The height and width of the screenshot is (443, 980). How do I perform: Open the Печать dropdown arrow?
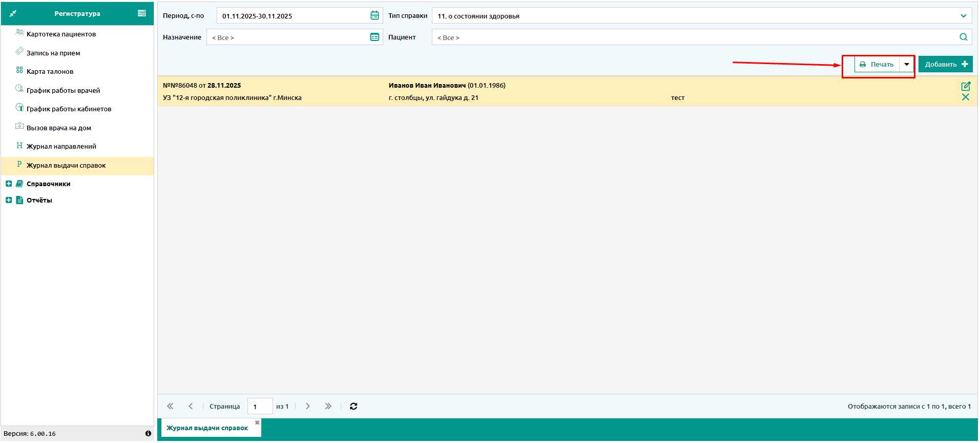907,65
